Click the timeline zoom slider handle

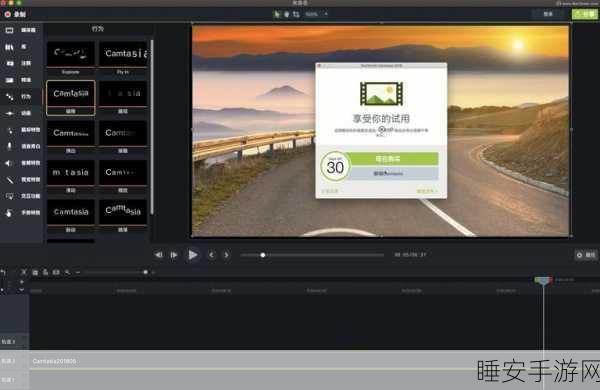[x=145, y=272]
